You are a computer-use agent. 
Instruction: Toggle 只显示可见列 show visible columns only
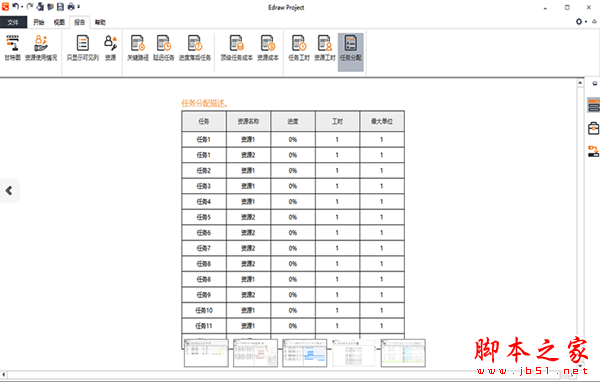click(83, 48)
